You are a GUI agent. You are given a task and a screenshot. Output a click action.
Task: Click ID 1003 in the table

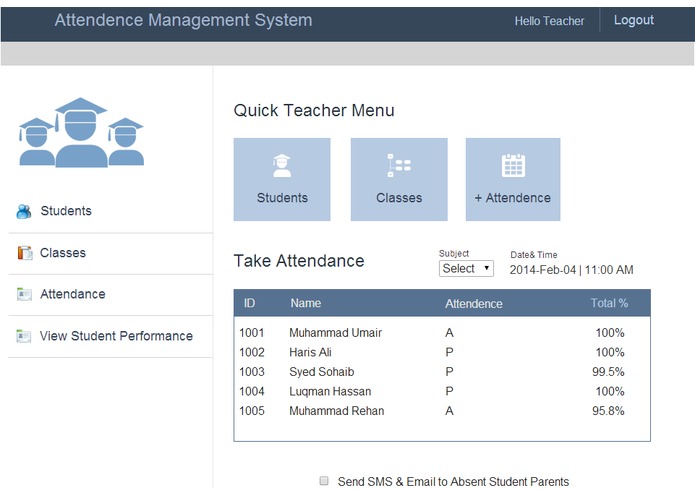252,372
